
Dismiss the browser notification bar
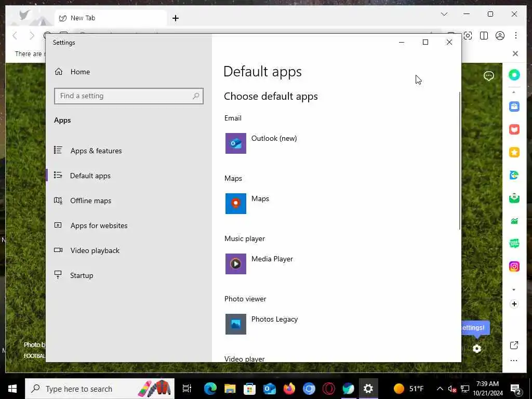pyautogui.click(x=515, y=54)
